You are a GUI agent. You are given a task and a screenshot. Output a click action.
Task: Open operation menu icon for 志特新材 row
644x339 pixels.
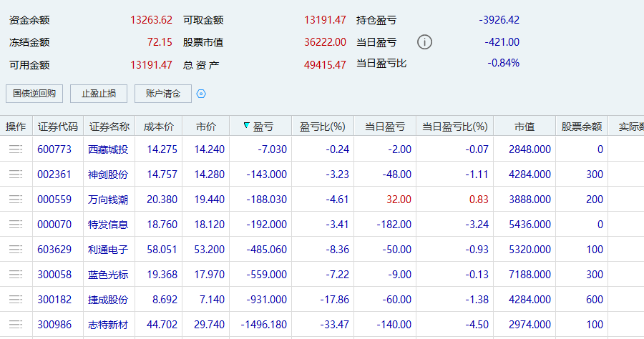pos(16,325)
